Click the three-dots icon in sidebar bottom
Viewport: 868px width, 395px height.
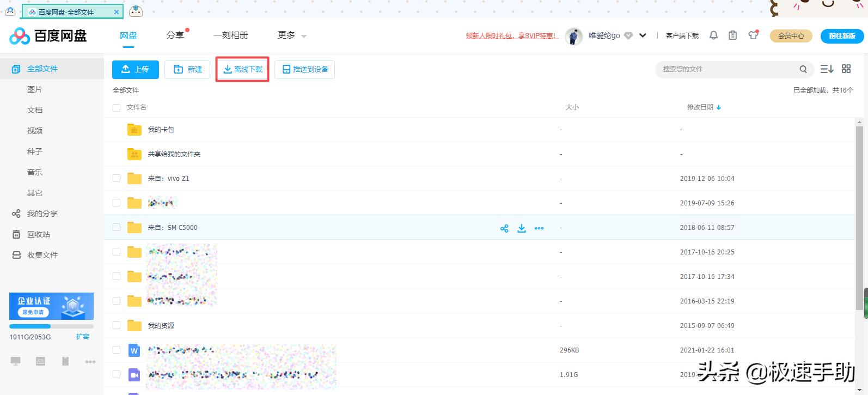coord(90,362)
